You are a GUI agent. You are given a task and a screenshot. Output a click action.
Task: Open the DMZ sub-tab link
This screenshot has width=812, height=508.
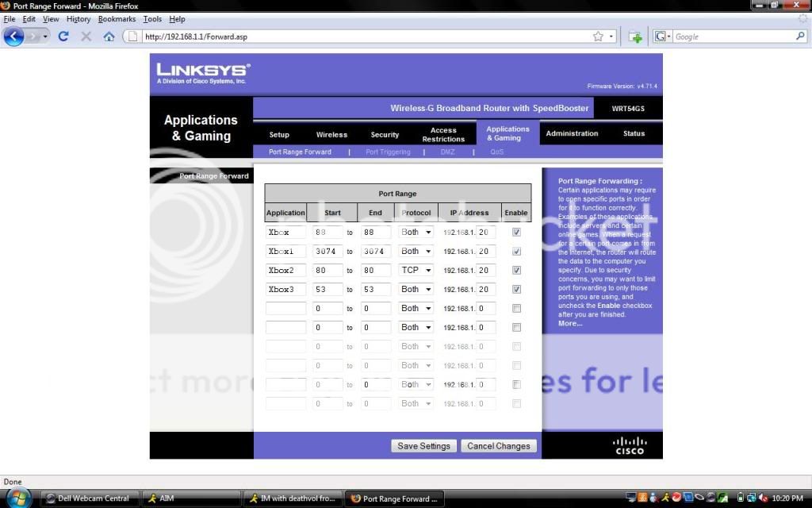click(x=447, y=152)
